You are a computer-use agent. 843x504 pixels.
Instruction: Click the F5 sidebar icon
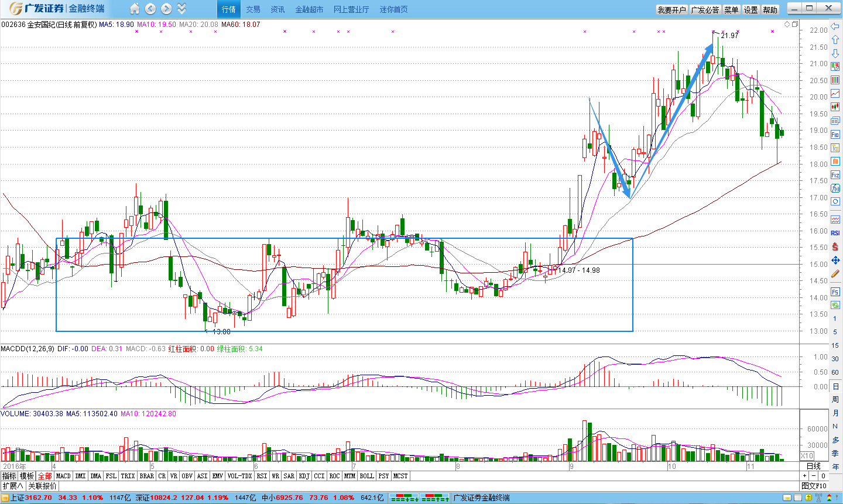[x=835, y=292]
